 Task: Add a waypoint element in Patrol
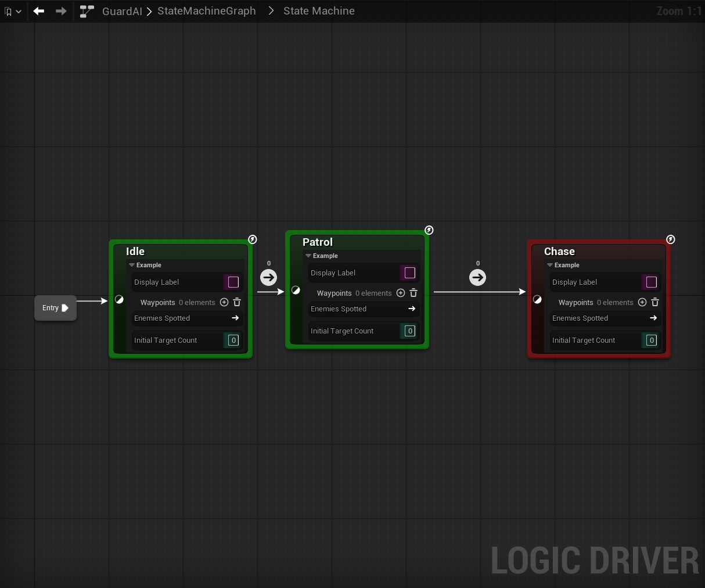coord(401,293)
